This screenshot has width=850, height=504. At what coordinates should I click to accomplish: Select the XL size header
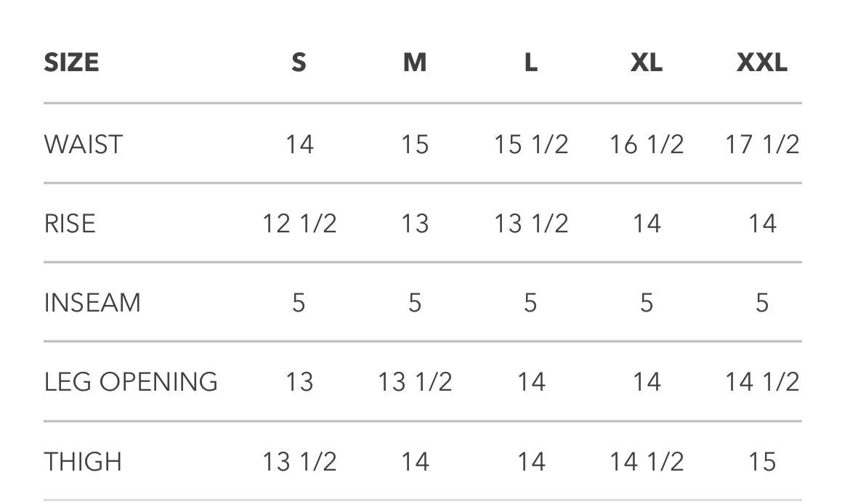[x=646, y=62]
